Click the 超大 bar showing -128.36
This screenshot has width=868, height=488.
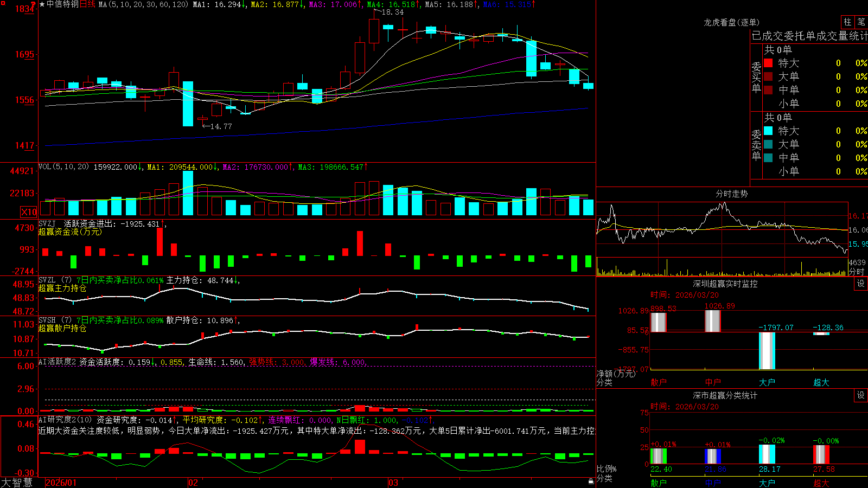821,333
